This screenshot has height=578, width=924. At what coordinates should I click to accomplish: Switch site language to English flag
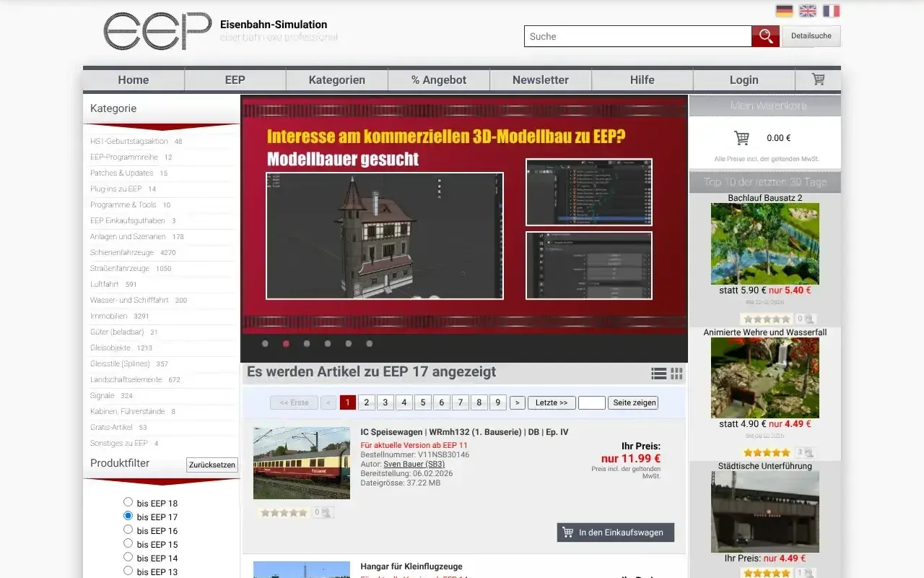point(806,11)
